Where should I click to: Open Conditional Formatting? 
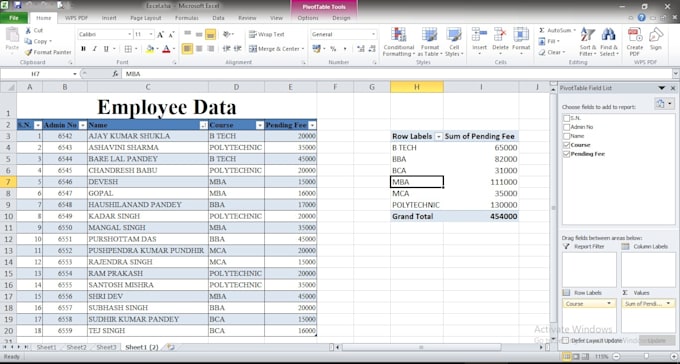point(399,42)
